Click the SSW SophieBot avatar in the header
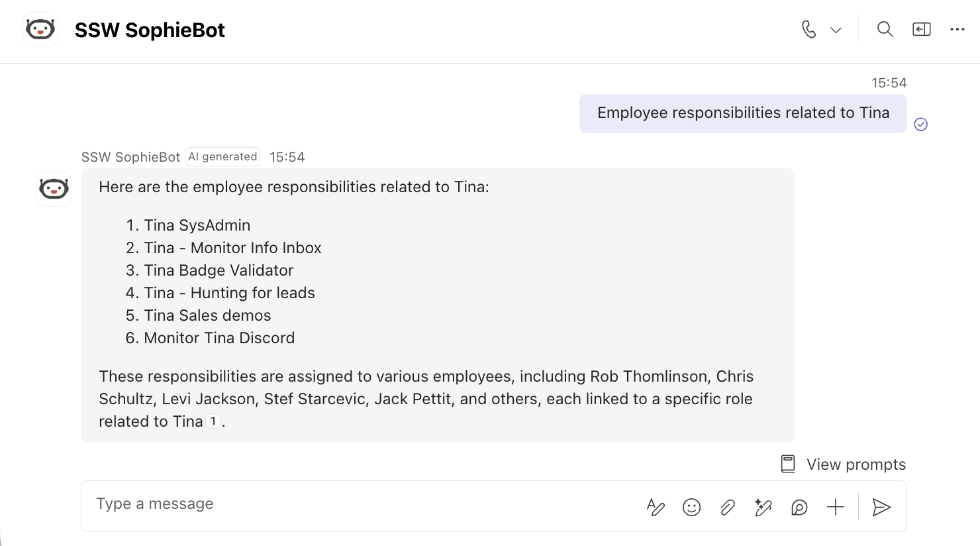This screenshot has width=980, height=546. 40,29
